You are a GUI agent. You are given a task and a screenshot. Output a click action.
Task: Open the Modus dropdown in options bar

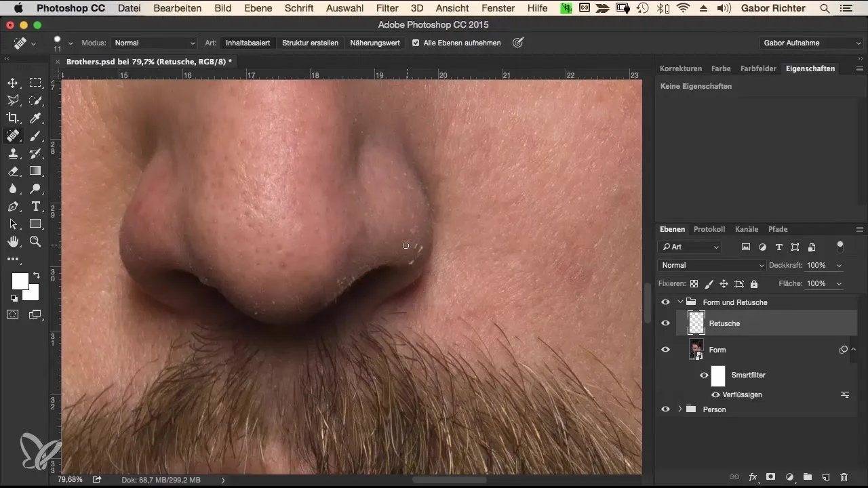[154, 43]
